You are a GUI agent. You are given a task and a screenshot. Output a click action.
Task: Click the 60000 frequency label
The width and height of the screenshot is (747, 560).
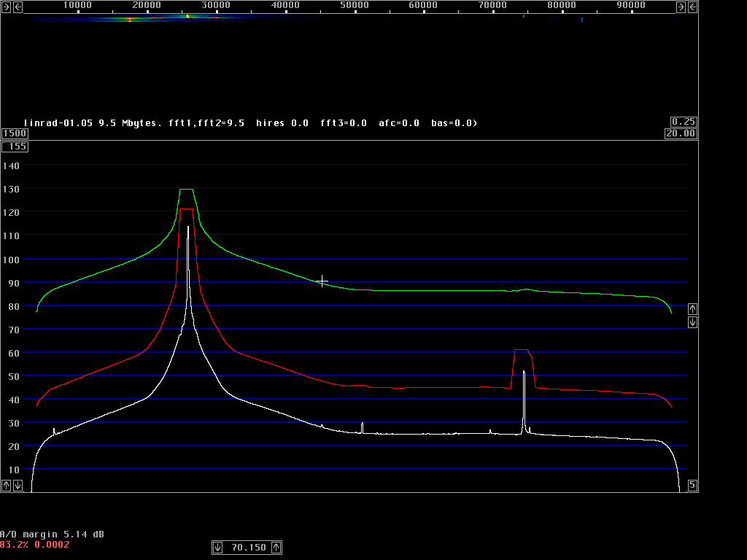coord(423,5)
